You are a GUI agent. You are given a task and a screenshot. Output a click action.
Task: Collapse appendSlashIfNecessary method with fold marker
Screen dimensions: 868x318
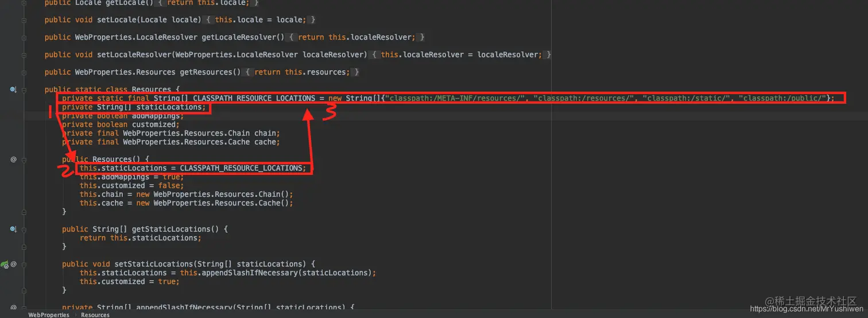(x=24, y=308)
